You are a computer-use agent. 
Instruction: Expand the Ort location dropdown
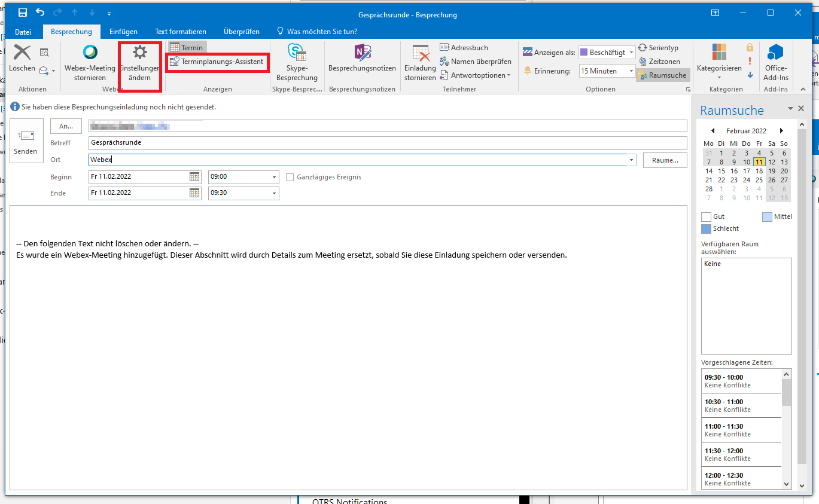click(632, 160)
